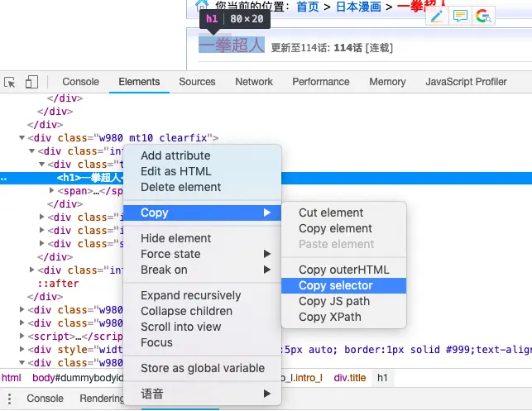Choose Copy XPath

tap(343, 317)
